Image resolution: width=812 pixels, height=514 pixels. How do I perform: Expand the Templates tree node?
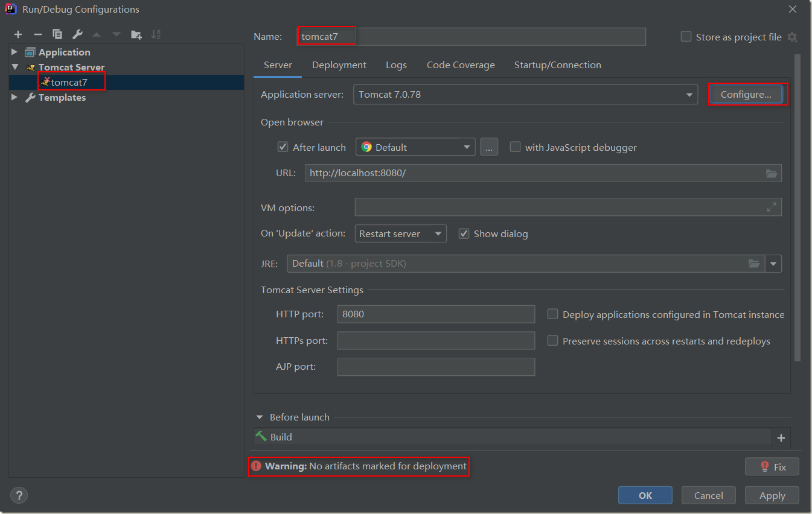pos(14,97)
